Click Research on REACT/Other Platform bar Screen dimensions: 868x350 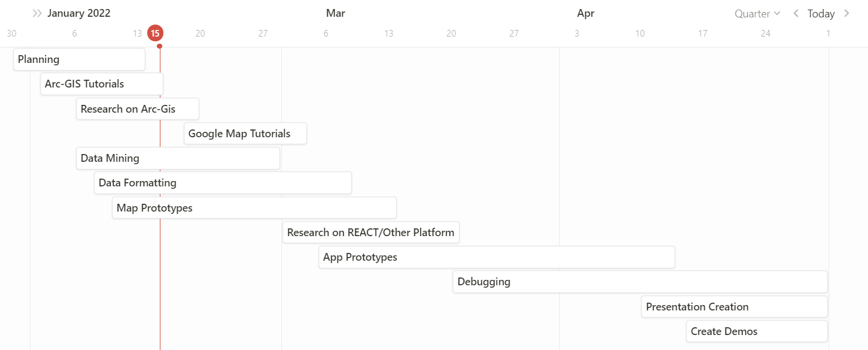click(371, 233)
